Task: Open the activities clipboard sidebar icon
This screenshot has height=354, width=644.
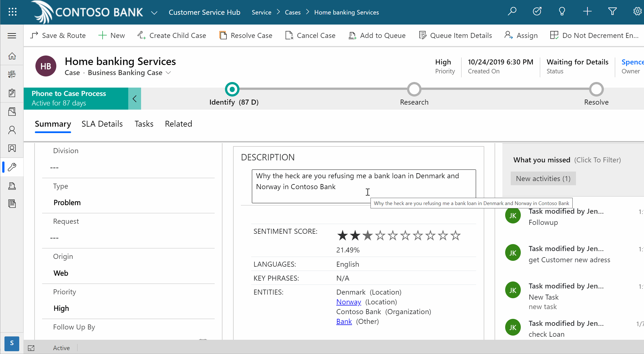Action: click(12, 93)
